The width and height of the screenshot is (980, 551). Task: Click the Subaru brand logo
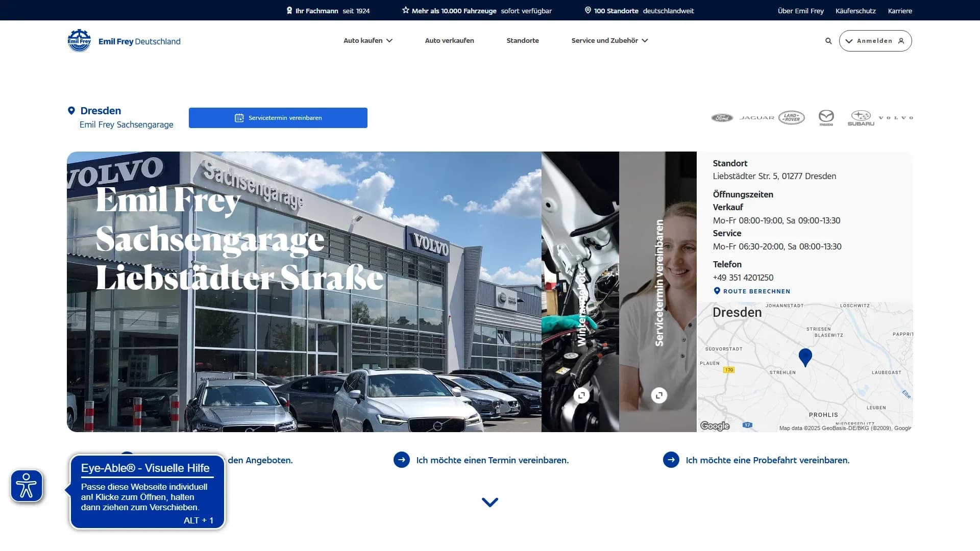861,118
